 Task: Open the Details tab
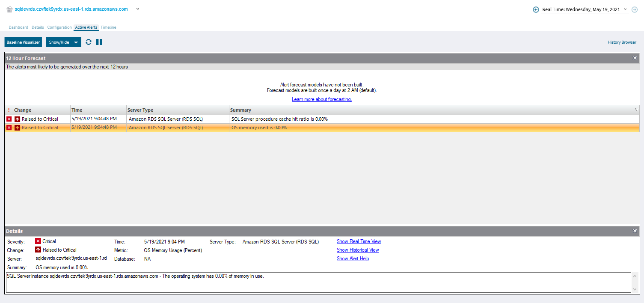[38, 27]
